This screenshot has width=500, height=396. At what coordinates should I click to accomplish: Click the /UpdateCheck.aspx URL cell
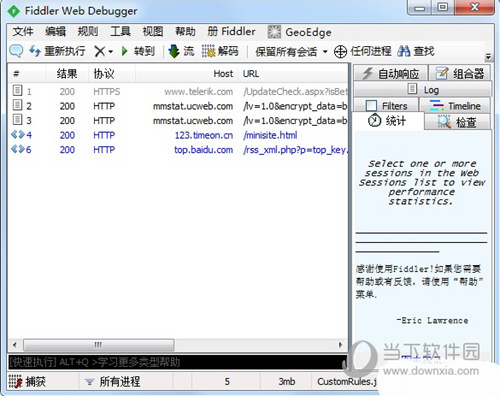click(x=295, y=91)
